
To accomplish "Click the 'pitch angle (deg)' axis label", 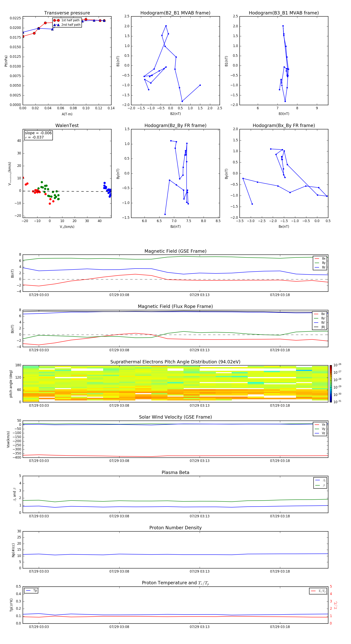I will tap(11, 384).
